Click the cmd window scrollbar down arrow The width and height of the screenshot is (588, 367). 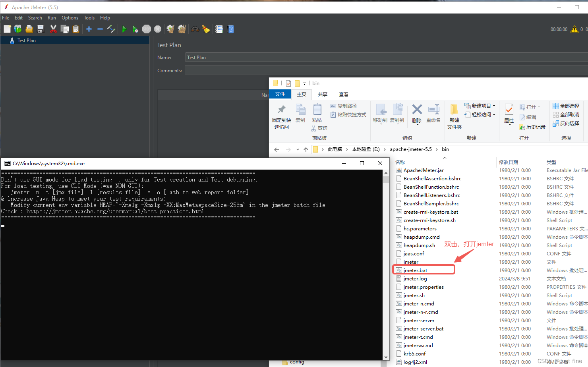(386, 357)
